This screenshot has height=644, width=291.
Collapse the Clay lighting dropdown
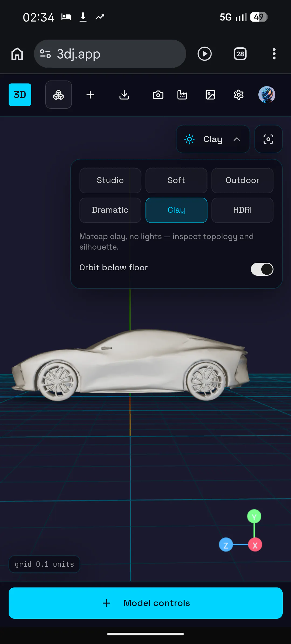click(213, 139)
